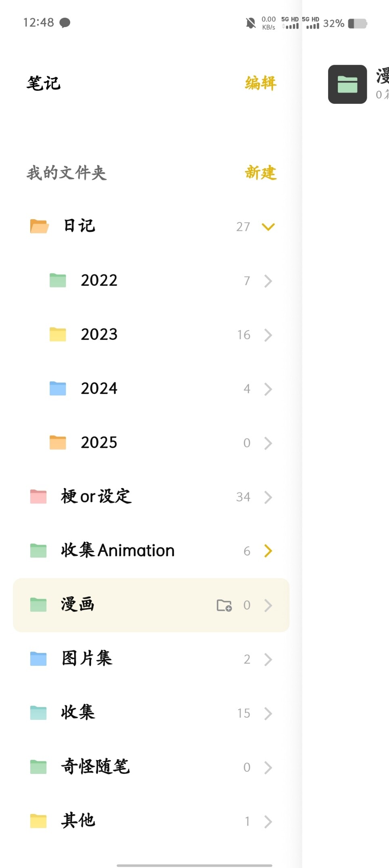389x868 pixels.
Task: Tap the muted notification bell in status bar
Action: tap(251, 23)
